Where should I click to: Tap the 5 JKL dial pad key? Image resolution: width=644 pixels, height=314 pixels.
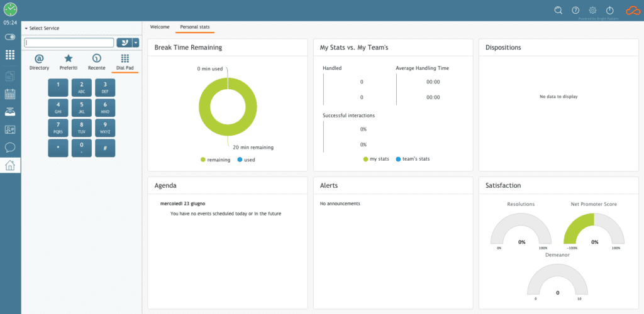pos(82,107)
